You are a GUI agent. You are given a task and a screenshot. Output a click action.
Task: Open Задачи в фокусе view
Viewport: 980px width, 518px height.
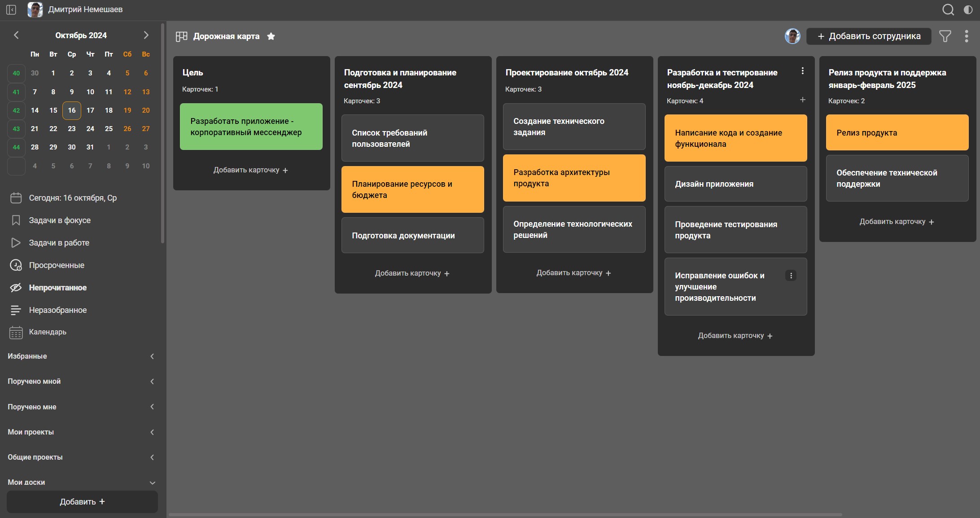pyautogui.click(x=60, y=220)
